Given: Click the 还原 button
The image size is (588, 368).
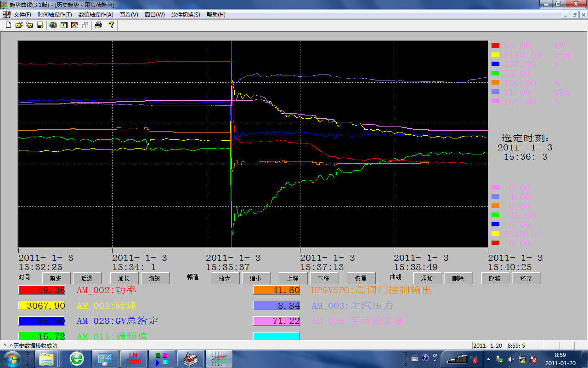Looking at the screenshot, I should (x=526, y=278).
